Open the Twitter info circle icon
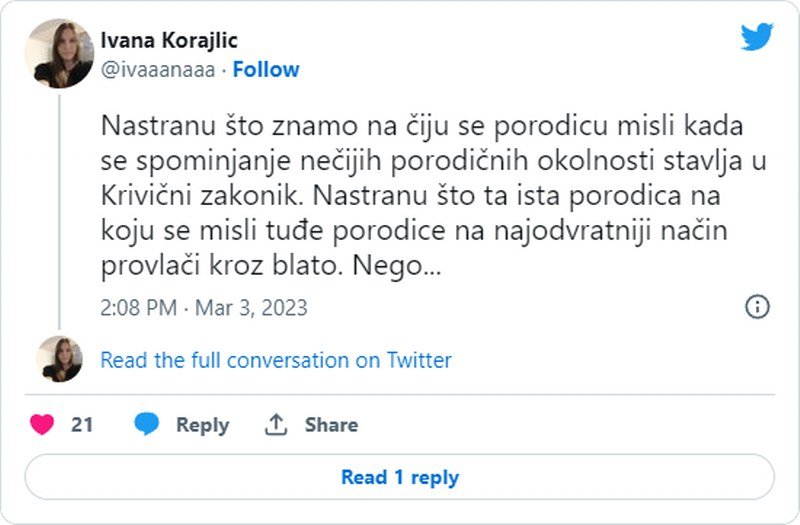Viewport: 800px width, 525px height. pyautogui.click(x=757, y=306)
